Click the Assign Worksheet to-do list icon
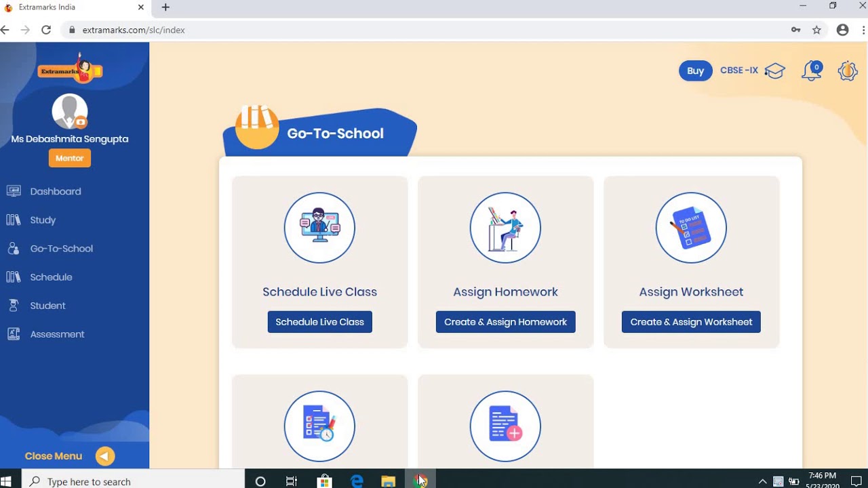Screen dimensions: 868x488 point(691,228)
